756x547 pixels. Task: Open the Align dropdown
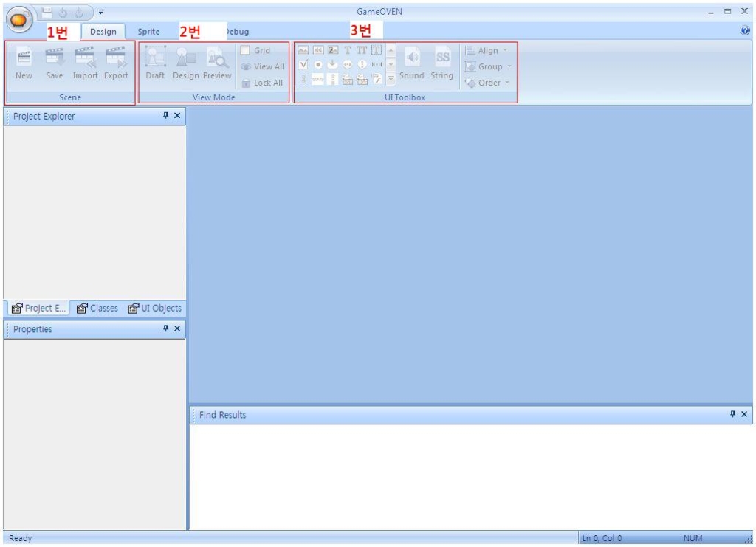coord(486,51)
